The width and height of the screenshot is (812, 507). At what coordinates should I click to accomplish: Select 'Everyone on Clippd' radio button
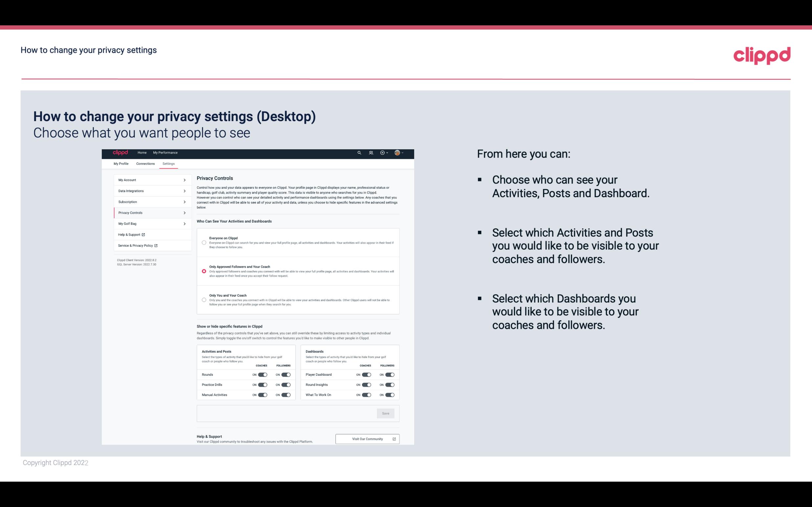coord(204,243)
